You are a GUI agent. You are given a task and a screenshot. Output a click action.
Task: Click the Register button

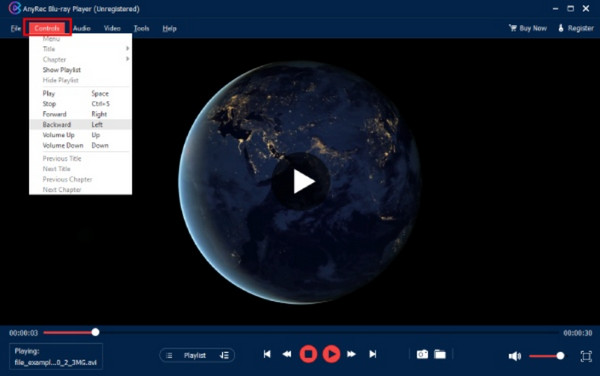(x=576, y=28)
